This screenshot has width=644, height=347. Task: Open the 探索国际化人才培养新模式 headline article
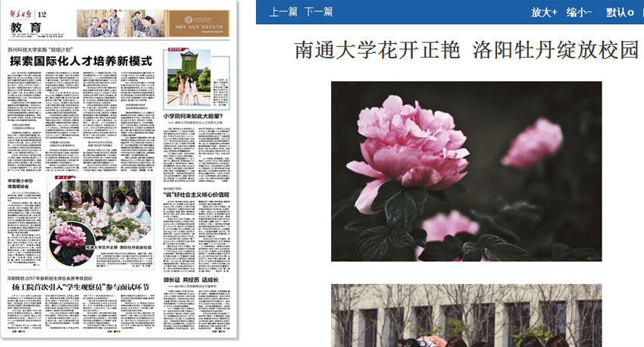pos(80,60)
